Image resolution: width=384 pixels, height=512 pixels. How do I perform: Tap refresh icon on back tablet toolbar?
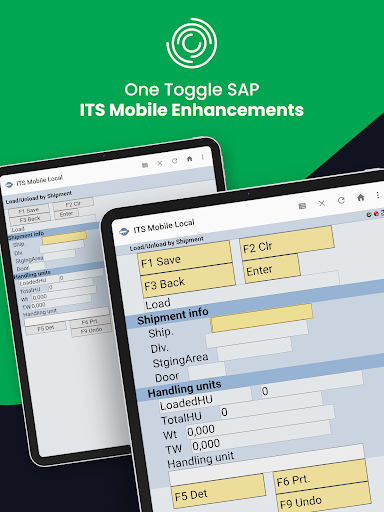174,161
